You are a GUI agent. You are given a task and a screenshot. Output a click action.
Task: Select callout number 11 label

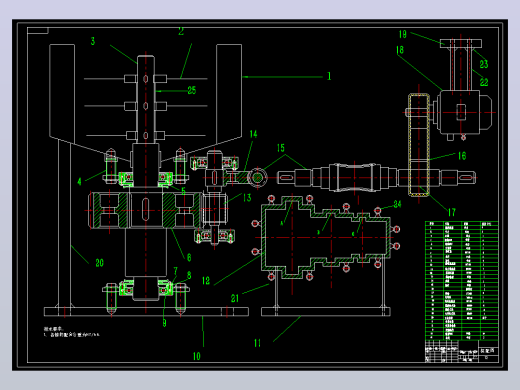[257, 343]
